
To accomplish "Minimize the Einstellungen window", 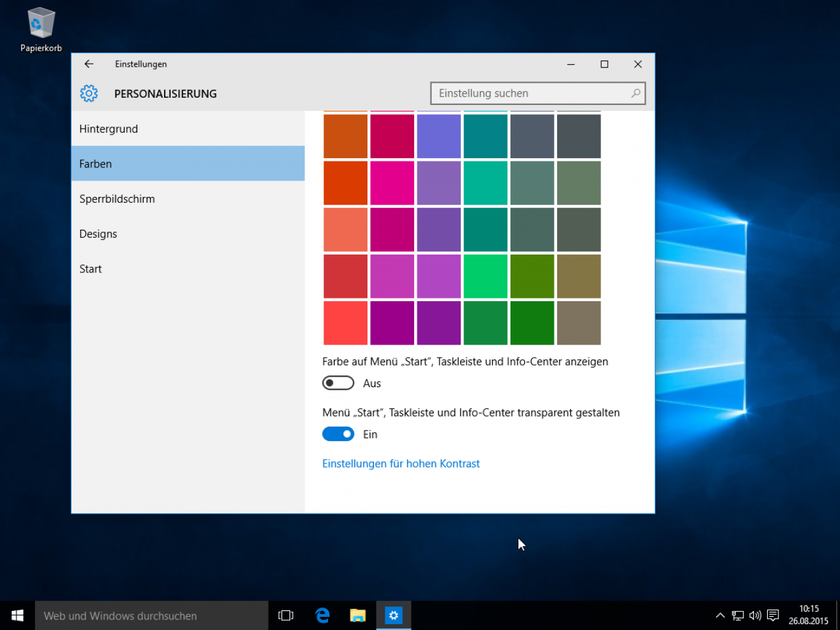I will pos(571,64).
